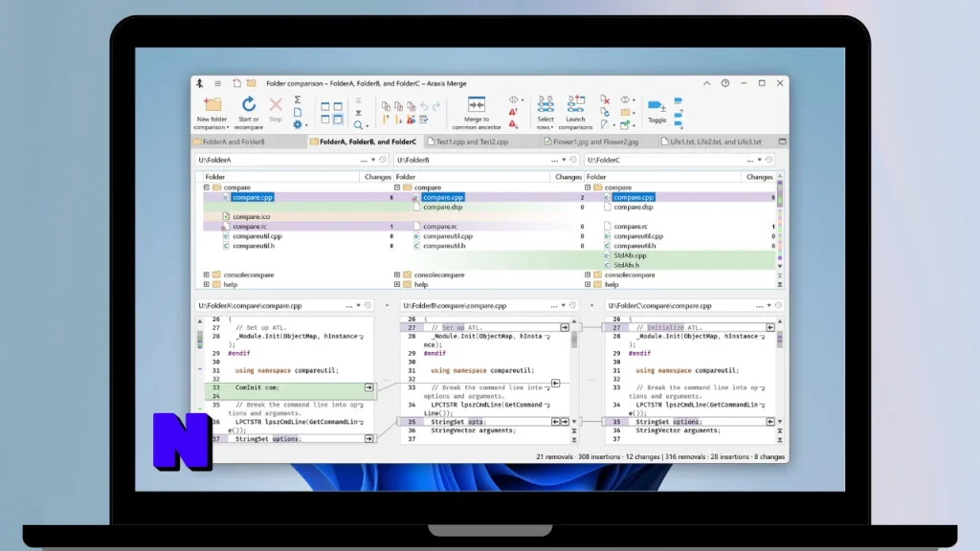This screenshot has height=551, width=980.
Task: Click the Changes column header in FolderA
Action: (377, 177)
